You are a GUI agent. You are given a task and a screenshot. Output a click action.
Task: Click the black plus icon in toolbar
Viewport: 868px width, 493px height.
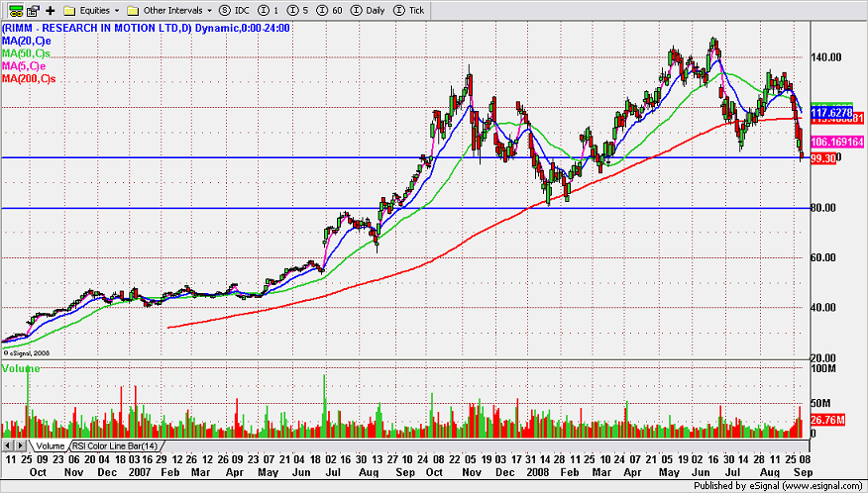click(51, 10)
